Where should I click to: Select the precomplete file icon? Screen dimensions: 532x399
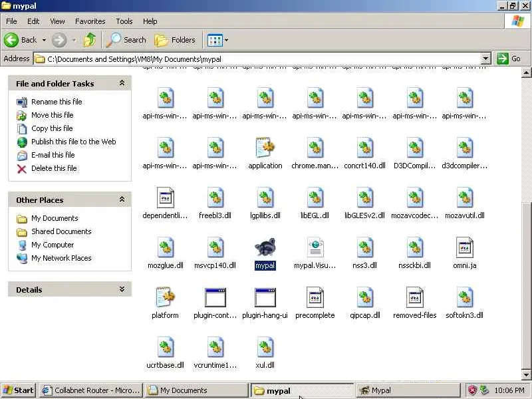(x=315, y=297)
